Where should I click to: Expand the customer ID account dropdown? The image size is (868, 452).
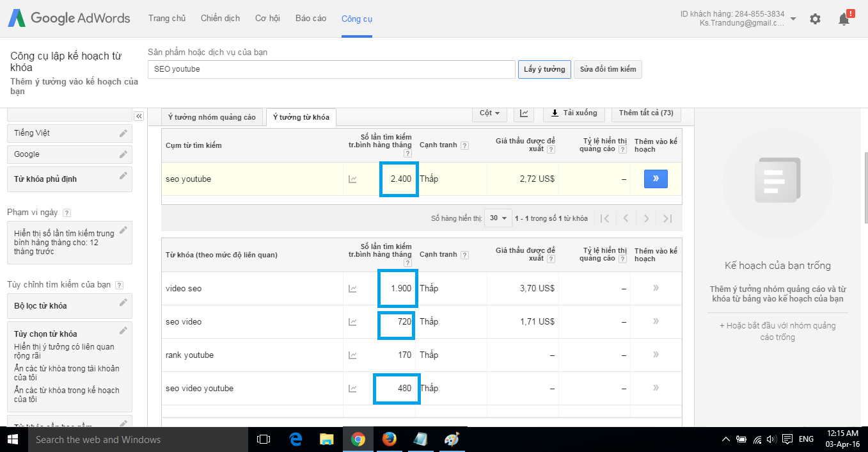coord(793,19)
